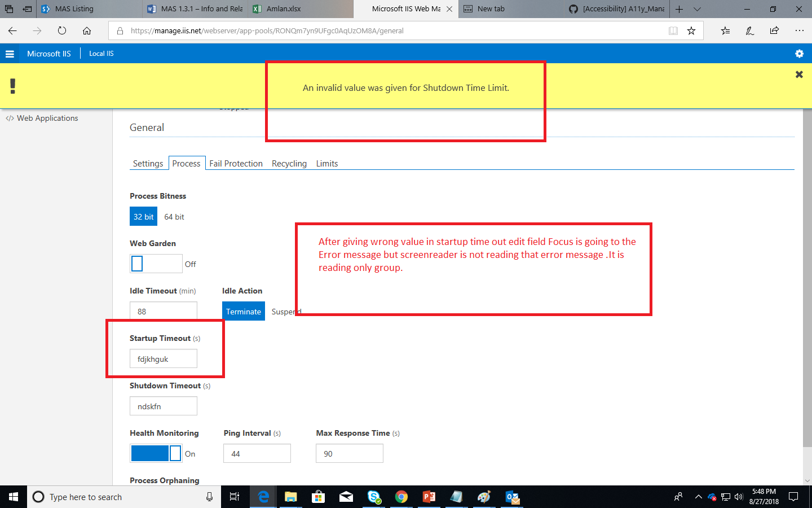Open IIS Manager settings via gear icon

point(799,53)
